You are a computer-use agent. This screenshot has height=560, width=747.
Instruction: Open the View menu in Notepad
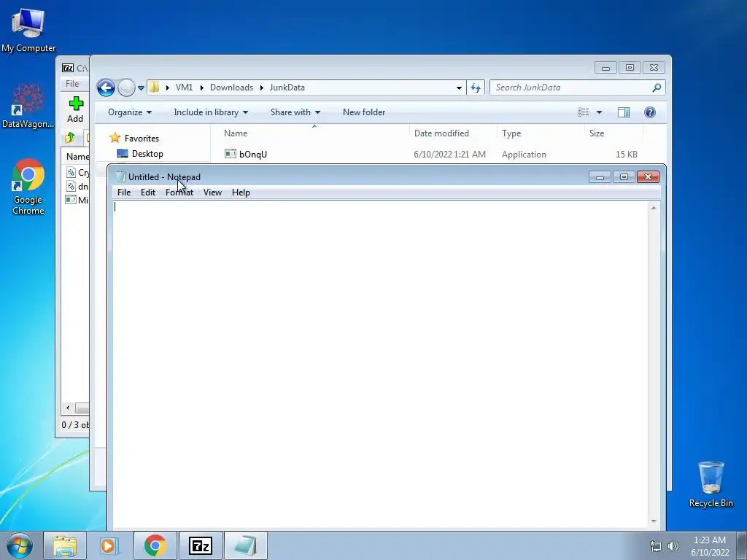tap(212, 192)
